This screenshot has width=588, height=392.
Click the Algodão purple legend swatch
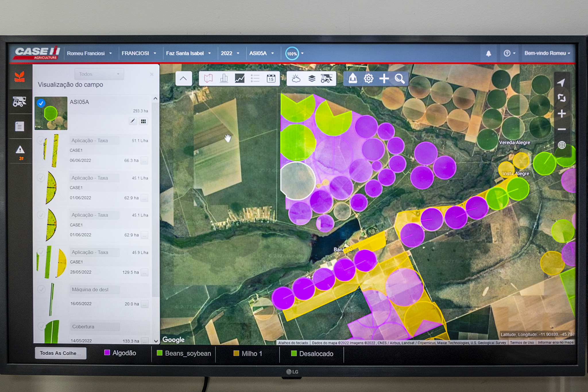(107, 353)
